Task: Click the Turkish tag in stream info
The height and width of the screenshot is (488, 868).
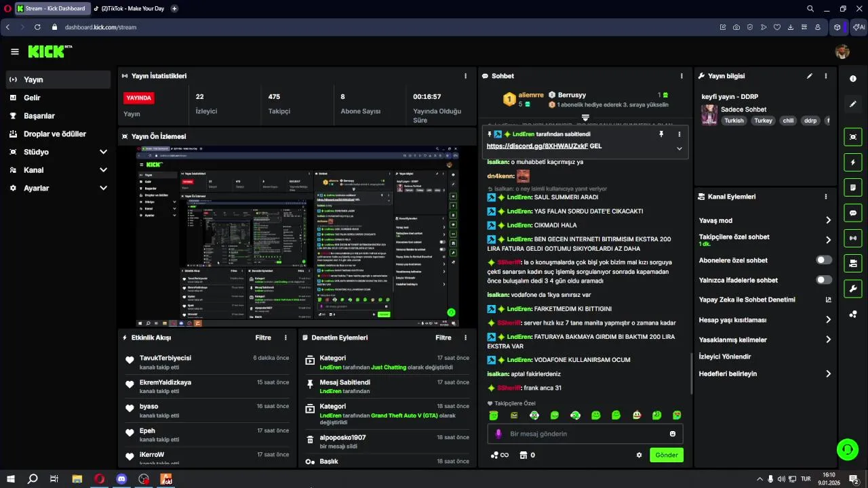Action: [x=734, y=121]
